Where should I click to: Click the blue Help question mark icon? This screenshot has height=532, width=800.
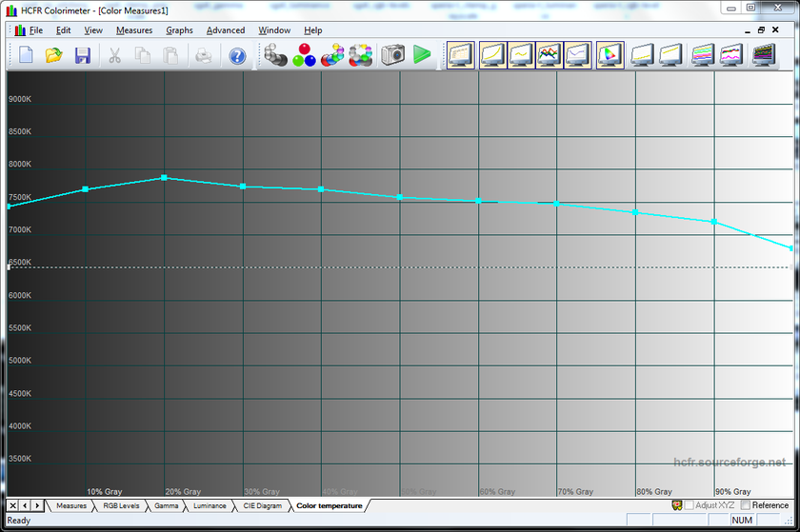click(x=237, y=56)
